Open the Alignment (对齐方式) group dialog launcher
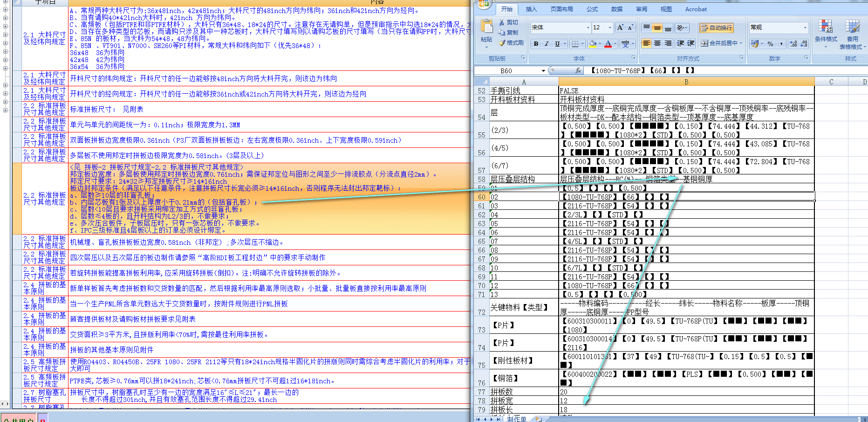The image size is (868, 422). tap(742, 58)
